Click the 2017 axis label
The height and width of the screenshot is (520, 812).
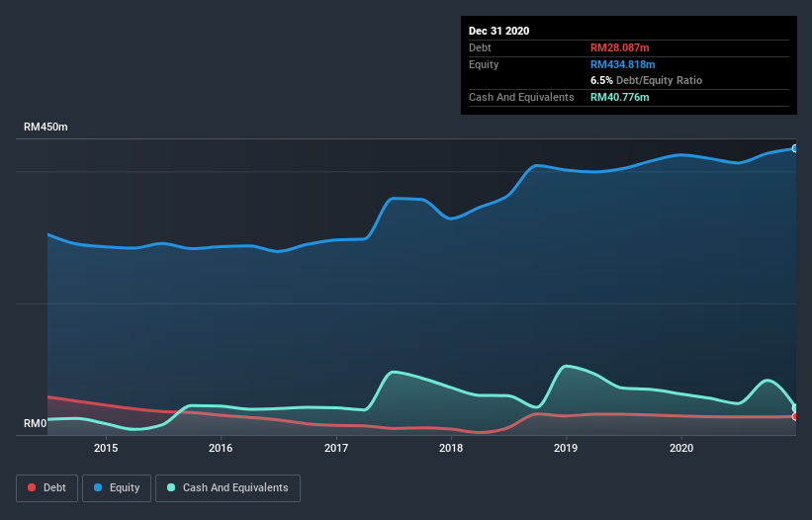tap(336, 448)
